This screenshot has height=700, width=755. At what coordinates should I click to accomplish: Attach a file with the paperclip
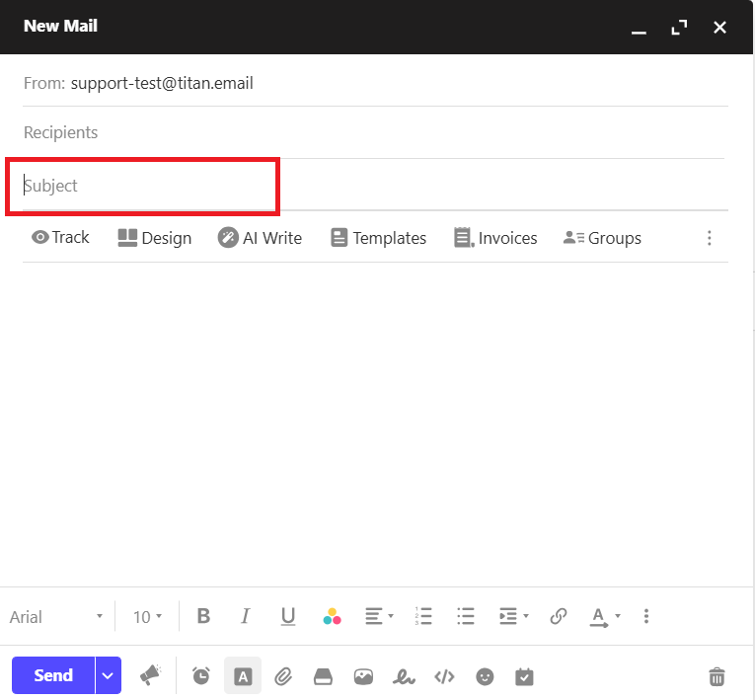[x=283, y=676]
